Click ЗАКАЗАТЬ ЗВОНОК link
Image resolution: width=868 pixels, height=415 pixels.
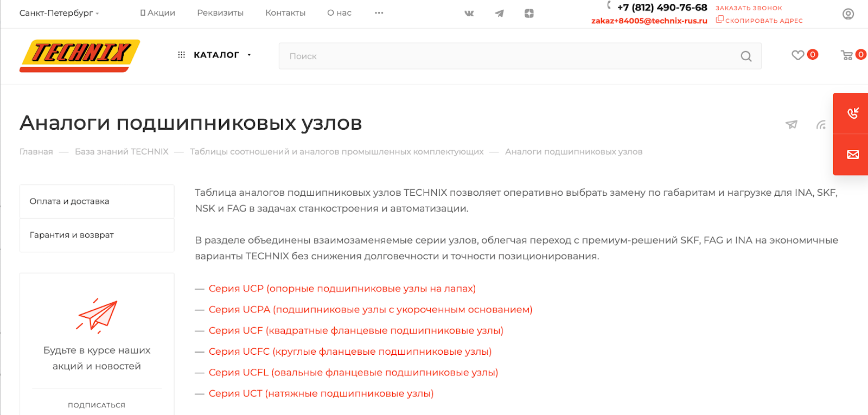coord(749,8)
